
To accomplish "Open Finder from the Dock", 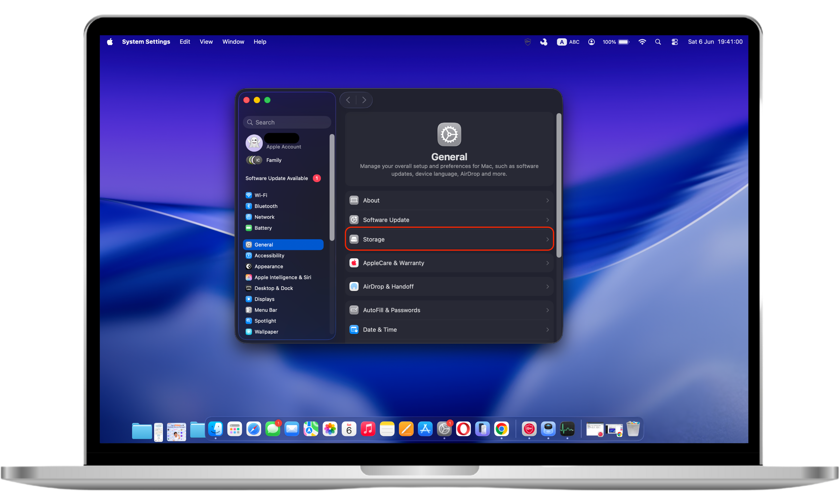I will click(x=215, y=429).
